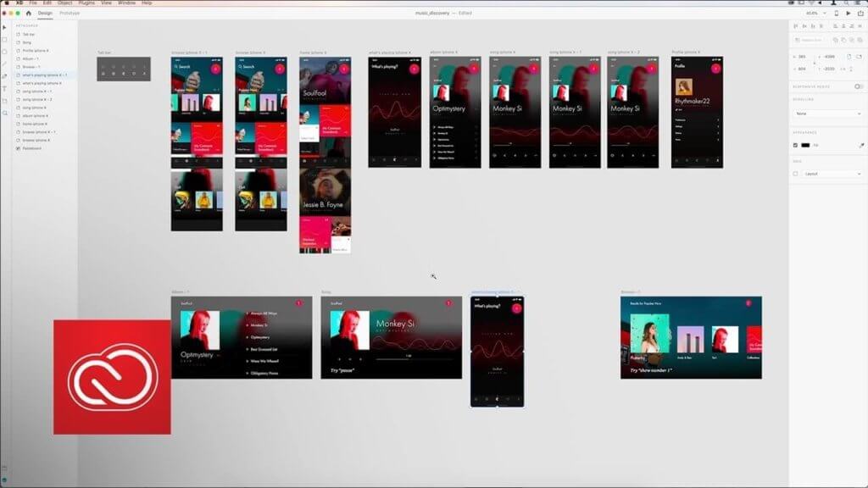Open the Apple menu
The width and height of the screenshot is (868, 488).
pos(6,3)
